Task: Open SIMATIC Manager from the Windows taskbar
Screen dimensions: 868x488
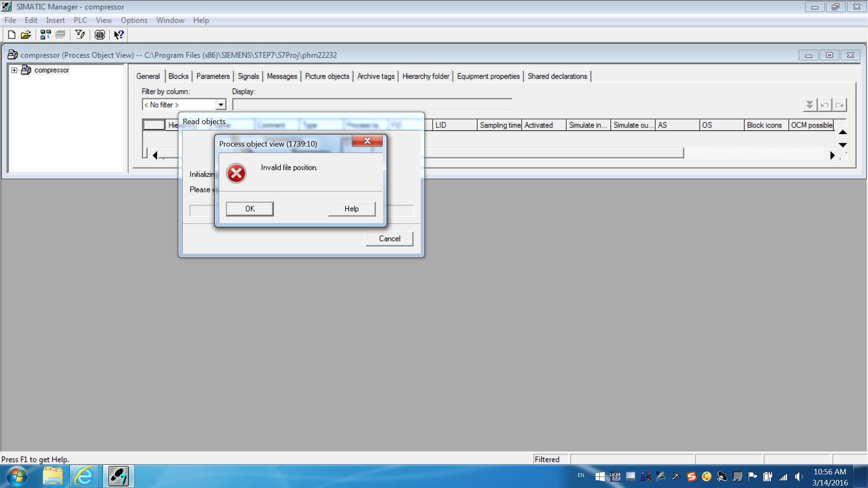Action: [118, 477]
